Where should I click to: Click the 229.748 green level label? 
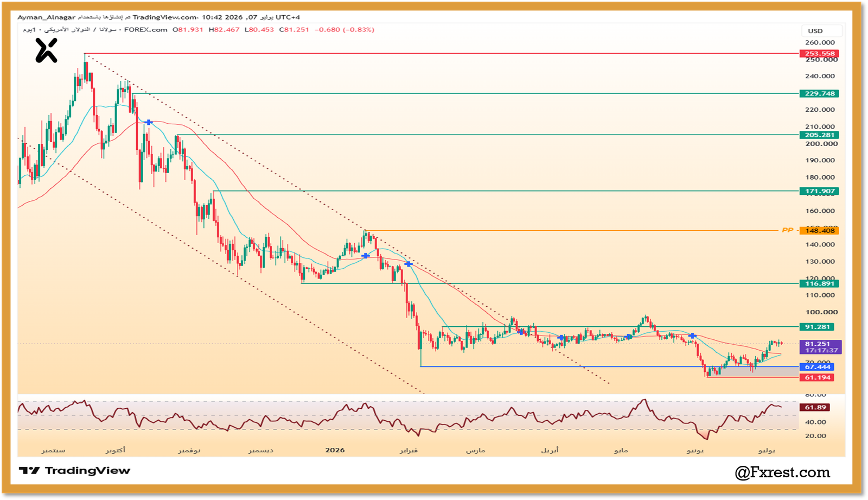coord(819,93)
